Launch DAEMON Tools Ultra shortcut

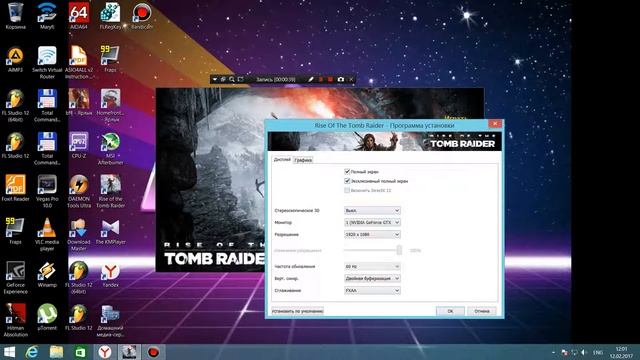click(79, 191)
